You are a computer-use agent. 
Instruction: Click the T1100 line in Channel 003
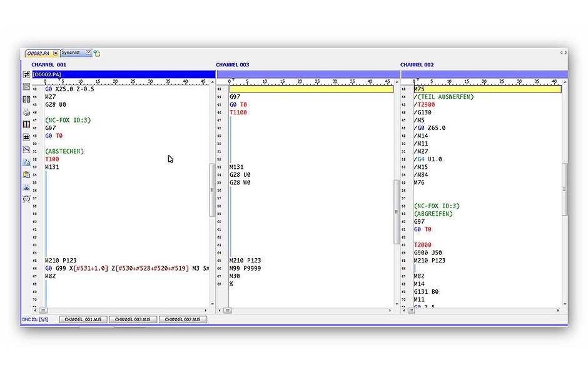coord(238,112)
